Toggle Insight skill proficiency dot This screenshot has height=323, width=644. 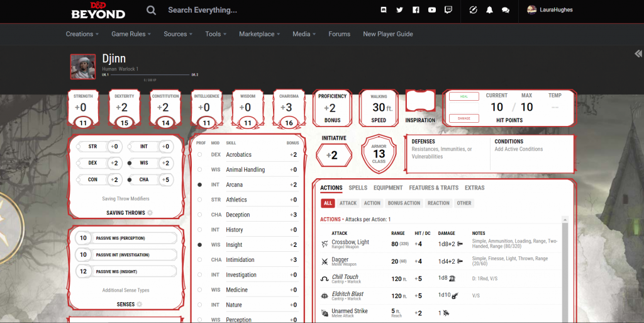point(200,244)
